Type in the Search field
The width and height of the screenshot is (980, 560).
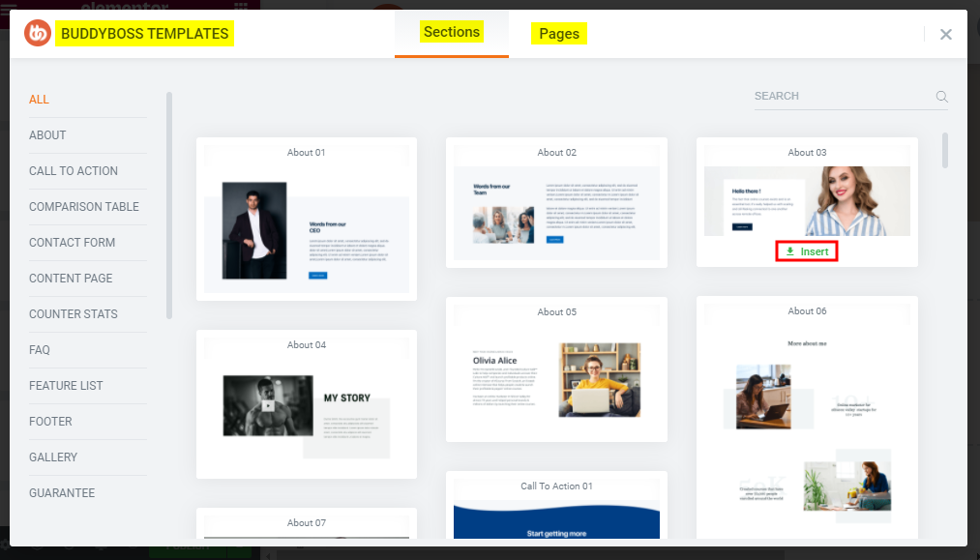point(840,97)
